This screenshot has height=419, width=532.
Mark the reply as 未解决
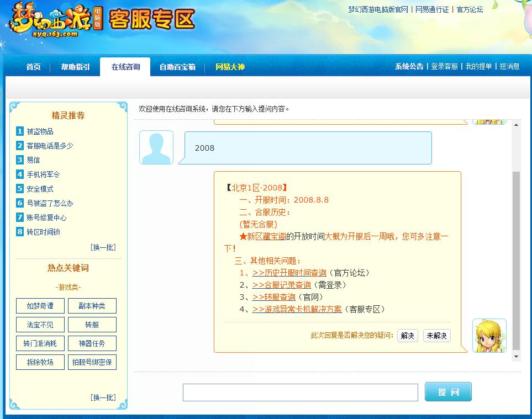tap(436, 336)
